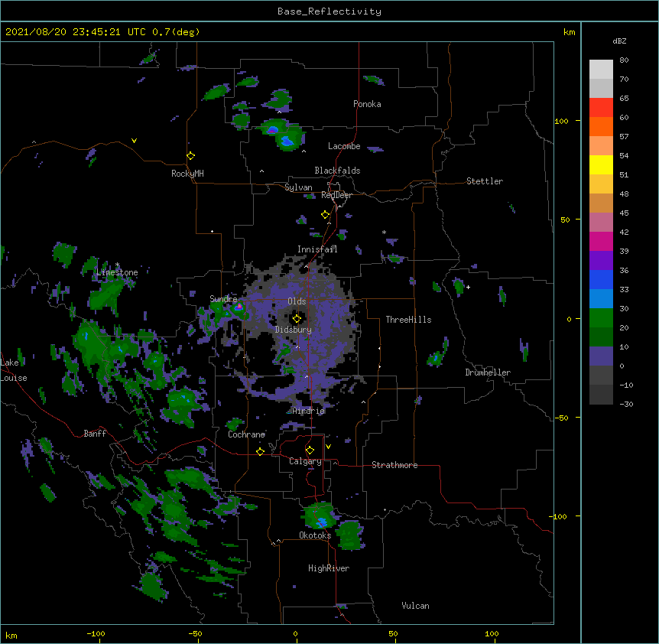Click the magenta-core storm cell beside Sundre

pyautogui.click(x=239, y=307)
